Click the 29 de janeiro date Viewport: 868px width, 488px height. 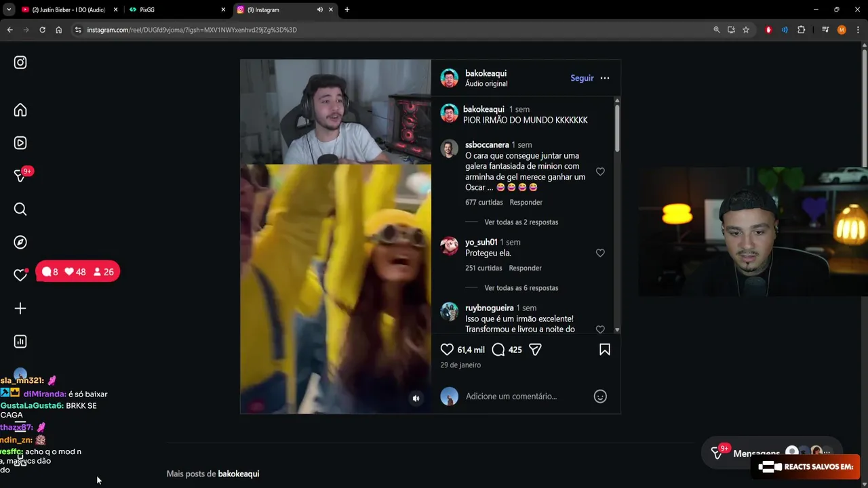coord(460,365)
